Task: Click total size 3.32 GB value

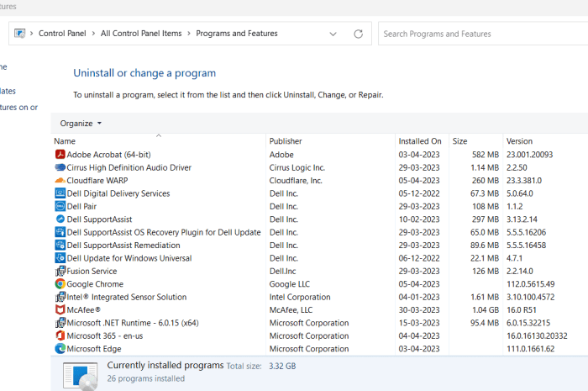Action: click(282, 366)
